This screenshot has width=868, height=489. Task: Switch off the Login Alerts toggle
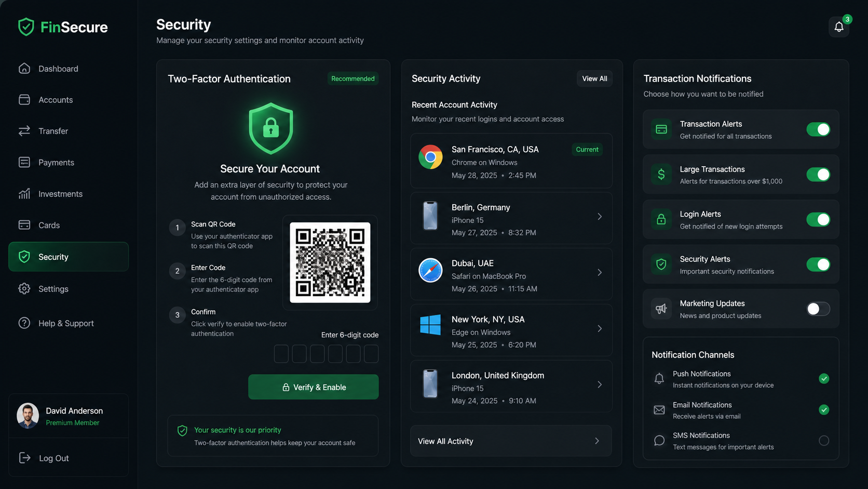point(818,219)
